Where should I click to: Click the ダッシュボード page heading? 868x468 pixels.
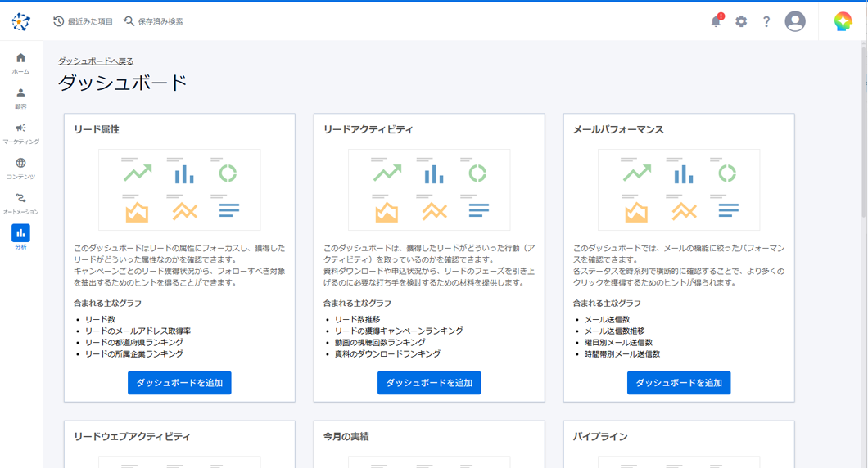[x=122, y=83]
